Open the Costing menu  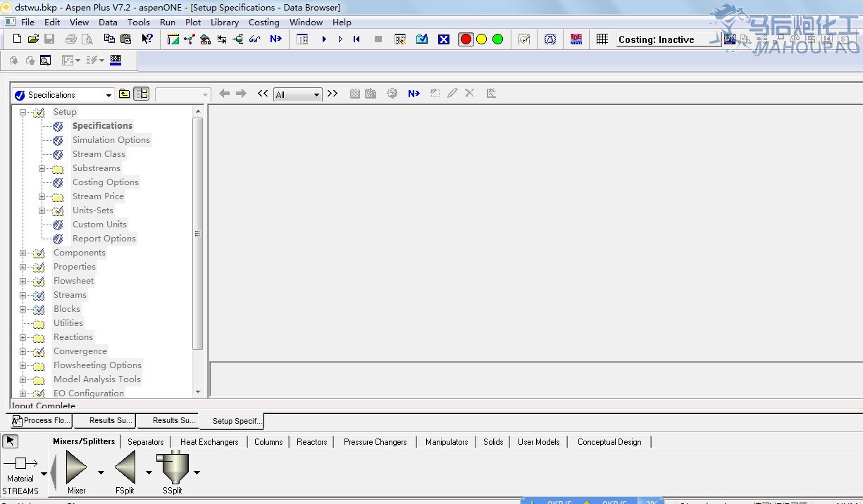point(264,22)
